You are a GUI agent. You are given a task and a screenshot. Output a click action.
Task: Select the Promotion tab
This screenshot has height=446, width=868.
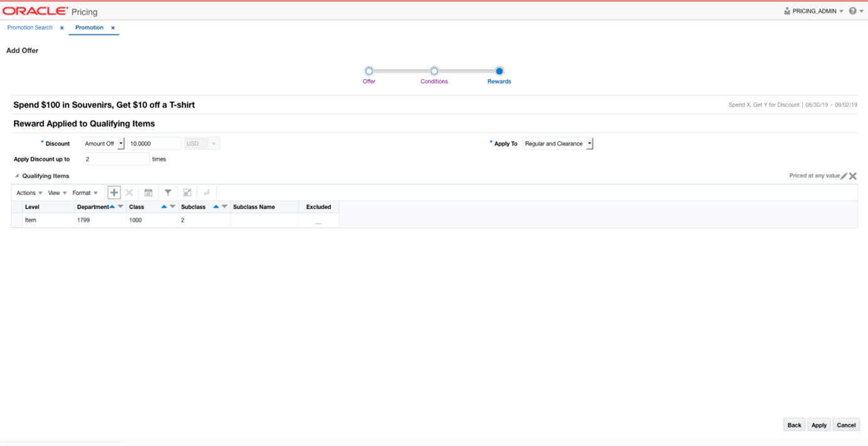89,28
